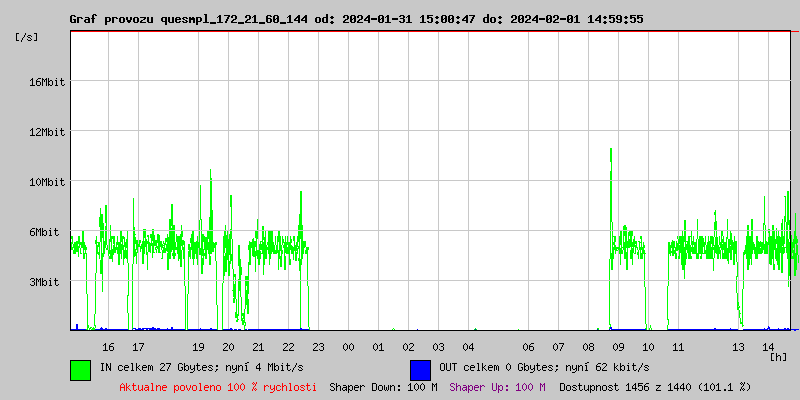Select hour marker 00 on the time axis
The image size is (800, 400).
[x=348, y=347]
